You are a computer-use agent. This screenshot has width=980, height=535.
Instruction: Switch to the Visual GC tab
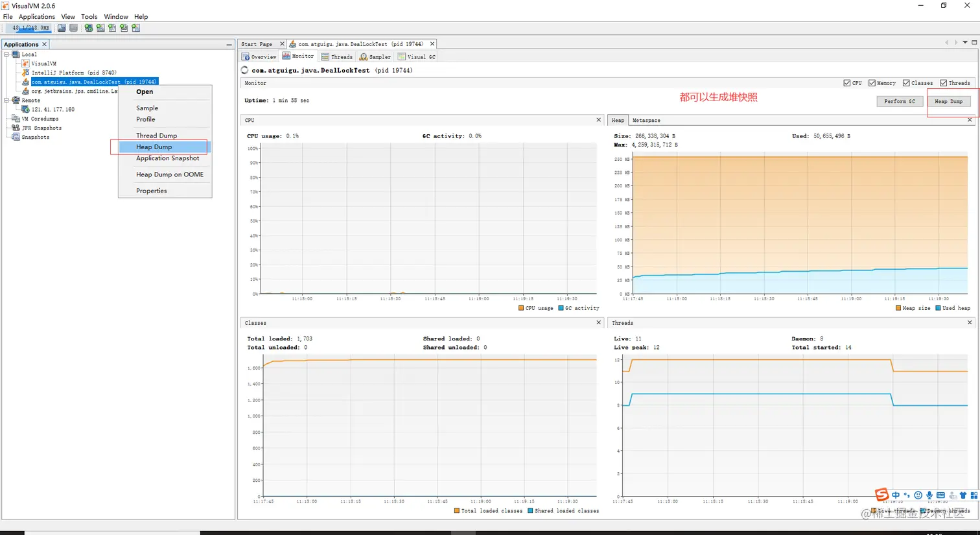coord(416,57)
